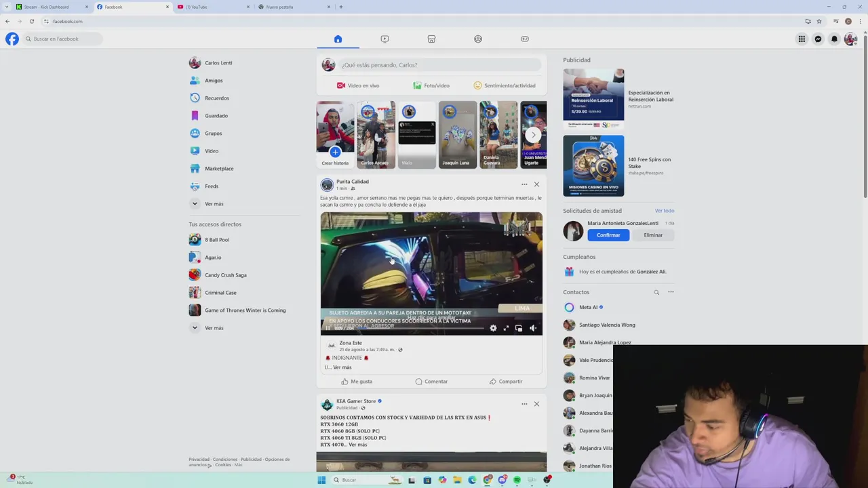The image size is (868, 488).
Task: Expand KEA Gamer Store post Ver más
Action: [357, 445]
